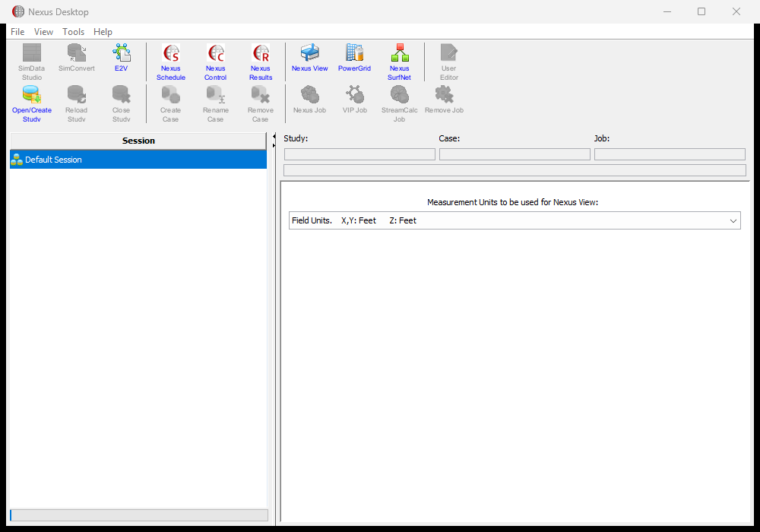Image resolution: width=760 pixels, height=532 pixels.
Task: Maximize the Nexus Desktop window
Action: pos(701,11)
